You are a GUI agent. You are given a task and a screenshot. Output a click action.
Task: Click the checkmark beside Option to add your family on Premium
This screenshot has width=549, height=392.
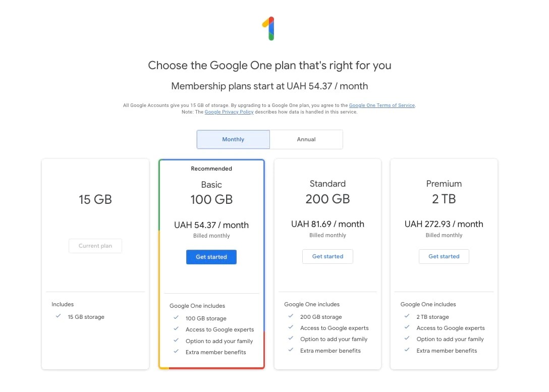[407, 339]
